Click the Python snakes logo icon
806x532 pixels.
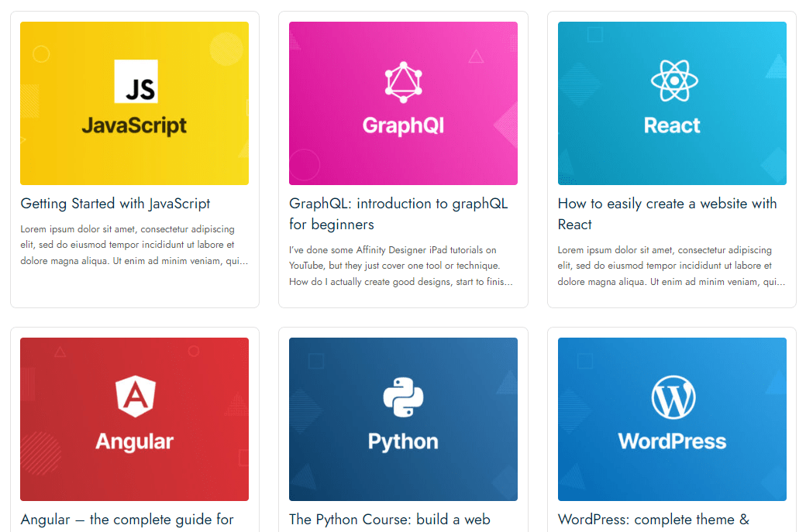click(403, 397)
